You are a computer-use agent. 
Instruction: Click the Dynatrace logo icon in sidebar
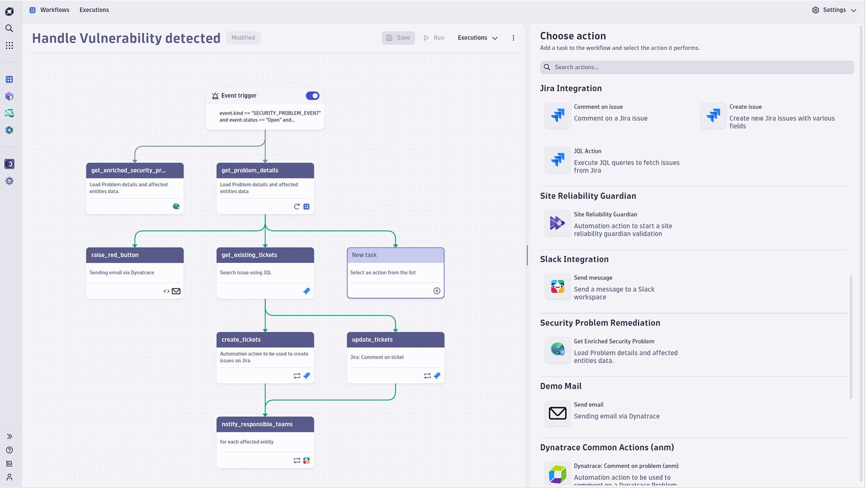coord(9,11)
